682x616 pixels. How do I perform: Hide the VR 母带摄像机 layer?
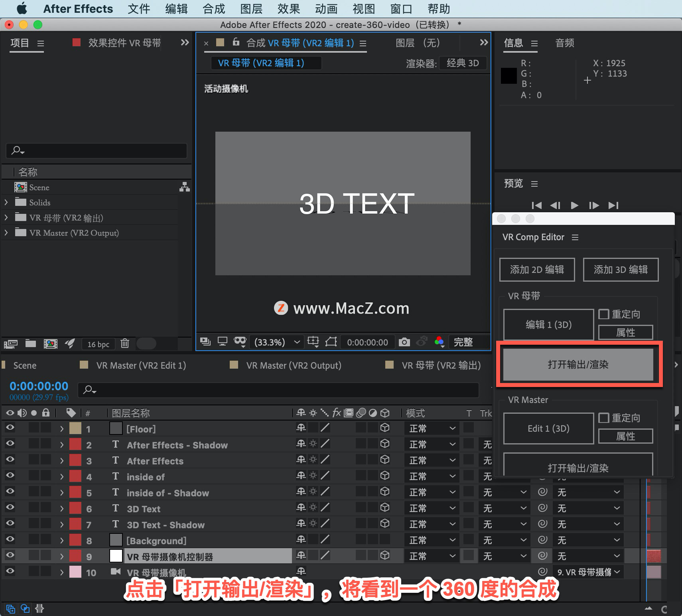(x=10, y=571)
